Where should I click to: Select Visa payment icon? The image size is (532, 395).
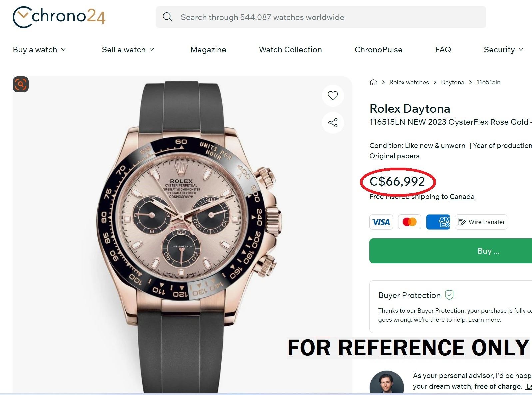pyautogui.click(x=381, y=222)
